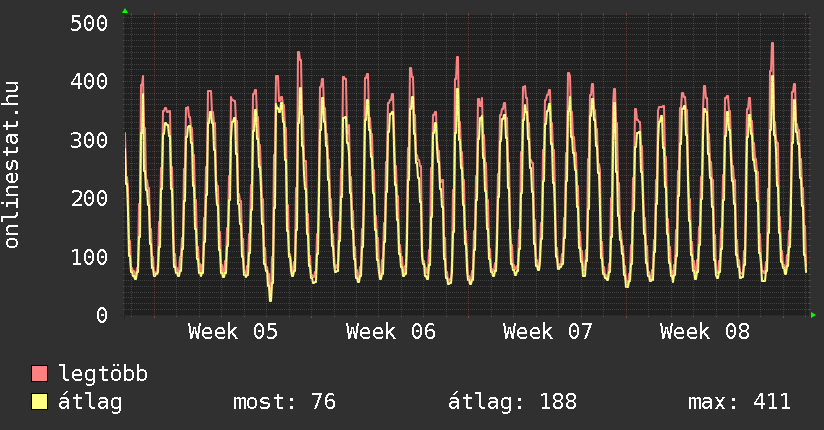The height and width of the screenshot is (430, 824).
Task: Click the 200 y-axis value
Action: 88,198
